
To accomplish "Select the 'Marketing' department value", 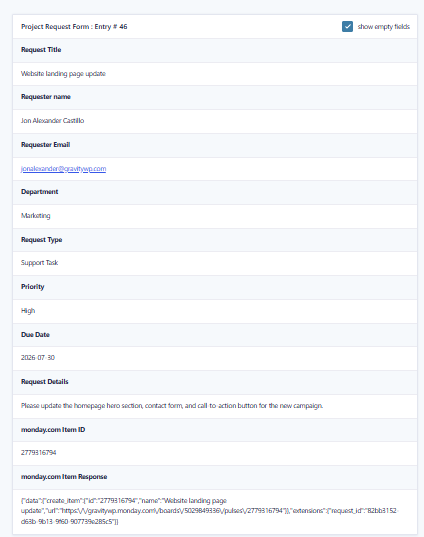I will 36,216.
